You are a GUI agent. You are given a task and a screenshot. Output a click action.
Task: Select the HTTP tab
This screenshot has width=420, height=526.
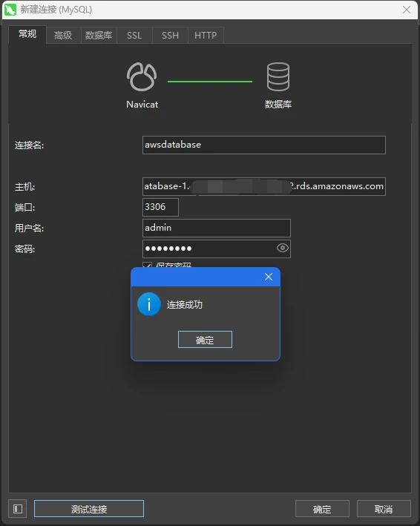[x=206, y=35]
